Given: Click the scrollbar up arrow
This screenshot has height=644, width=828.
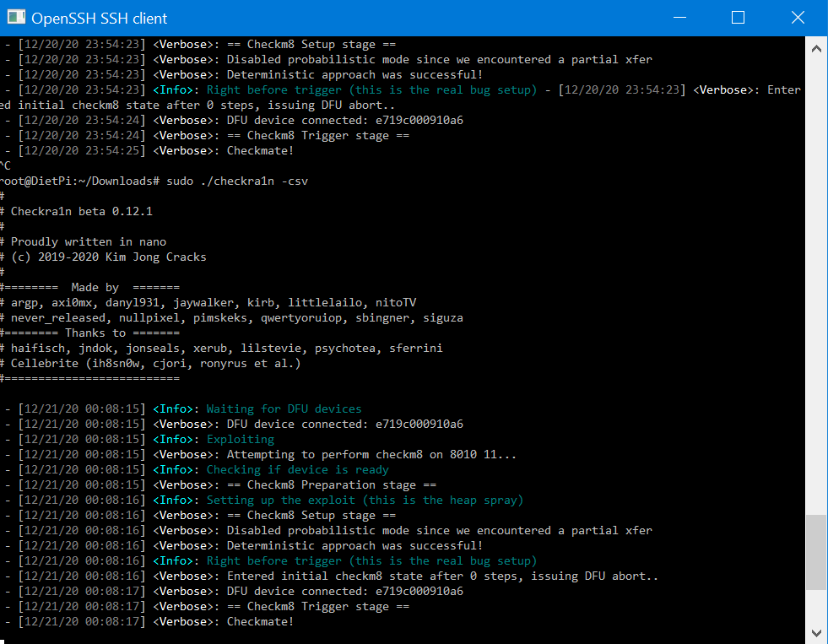Looking at the screenshot, I should tap(815, 48).
